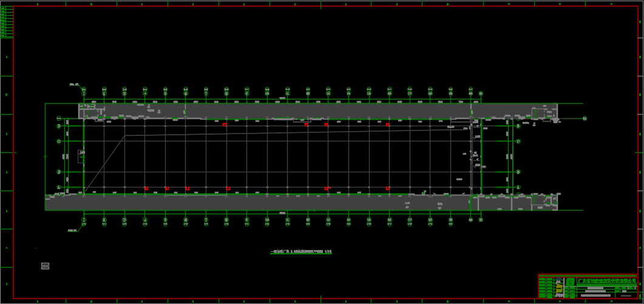
Task: Pick the fourth red marker on the lower row
Action: click(228, 188)
